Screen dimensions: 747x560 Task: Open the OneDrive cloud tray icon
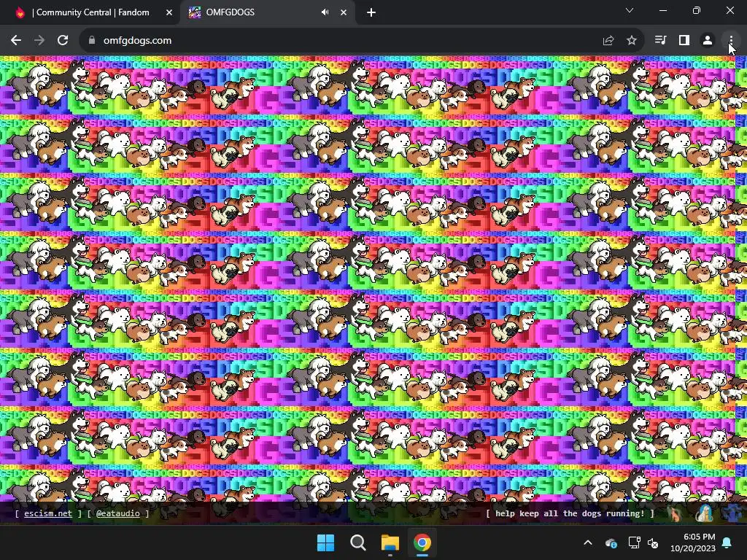point(611,542)
